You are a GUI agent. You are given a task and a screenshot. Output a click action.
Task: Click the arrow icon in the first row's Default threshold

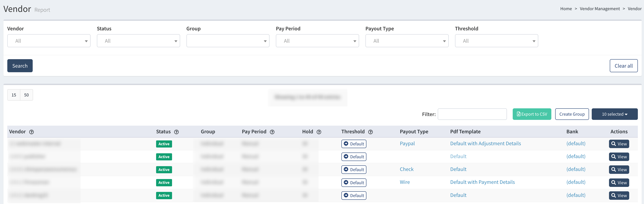point(346,143)
